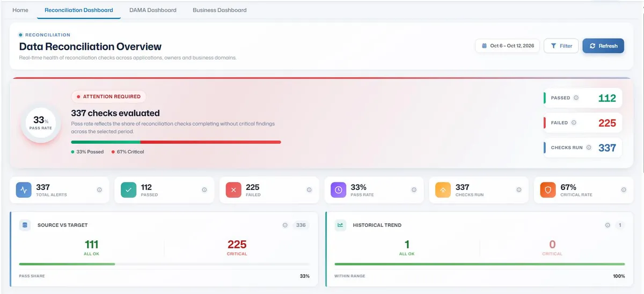
Task: Click the Filter button
Action: coord(561,46)
